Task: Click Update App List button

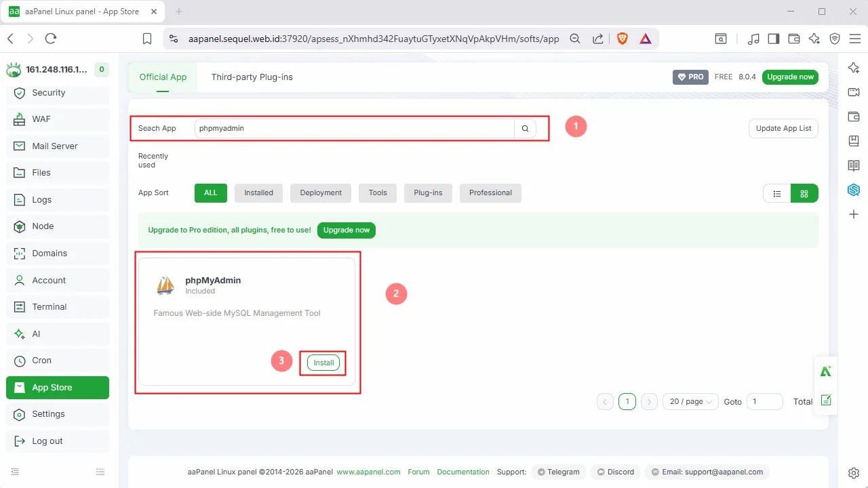Action: [x=783, y=128]
